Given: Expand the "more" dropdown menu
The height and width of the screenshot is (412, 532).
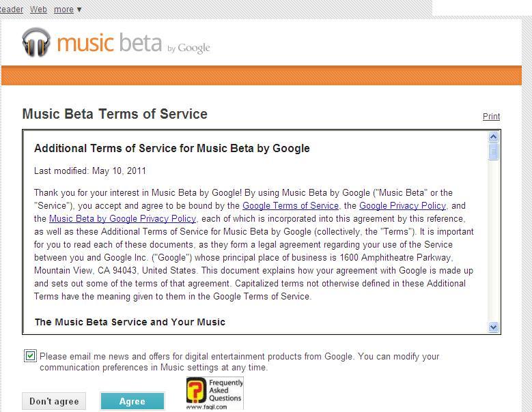Looking at the screenshot, I should (x=68, y=10).
